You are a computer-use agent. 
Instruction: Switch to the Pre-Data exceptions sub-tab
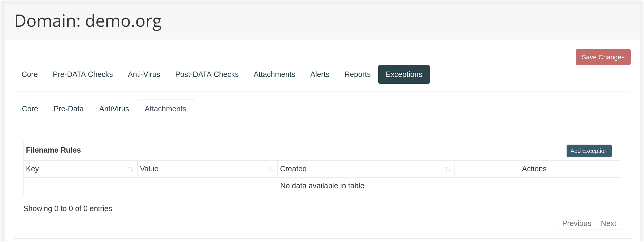pos(69,109)
